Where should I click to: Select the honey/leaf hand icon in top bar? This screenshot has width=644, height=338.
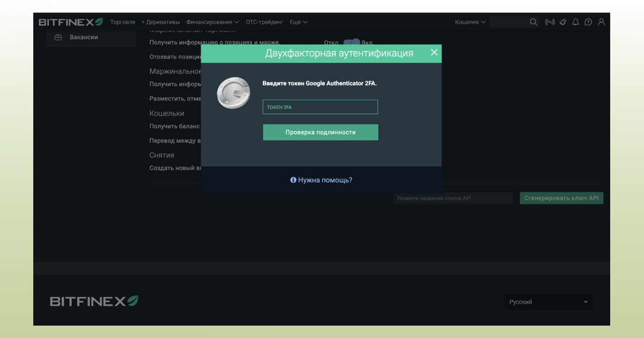(x=563, y=22)
